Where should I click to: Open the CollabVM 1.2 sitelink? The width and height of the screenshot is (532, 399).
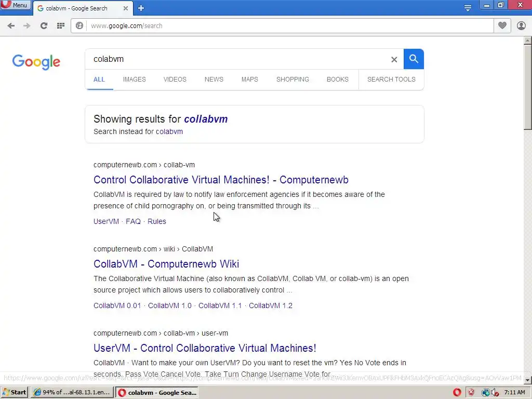270,305
